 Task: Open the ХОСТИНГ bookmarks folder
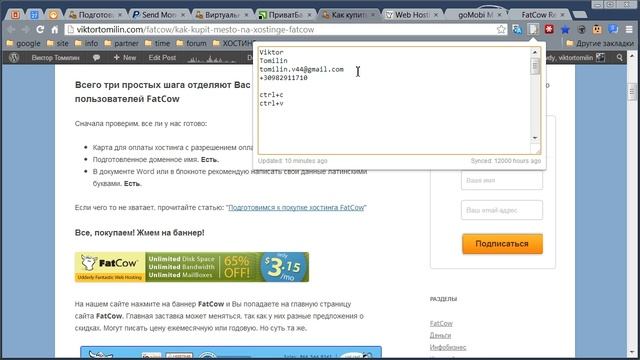233,43
